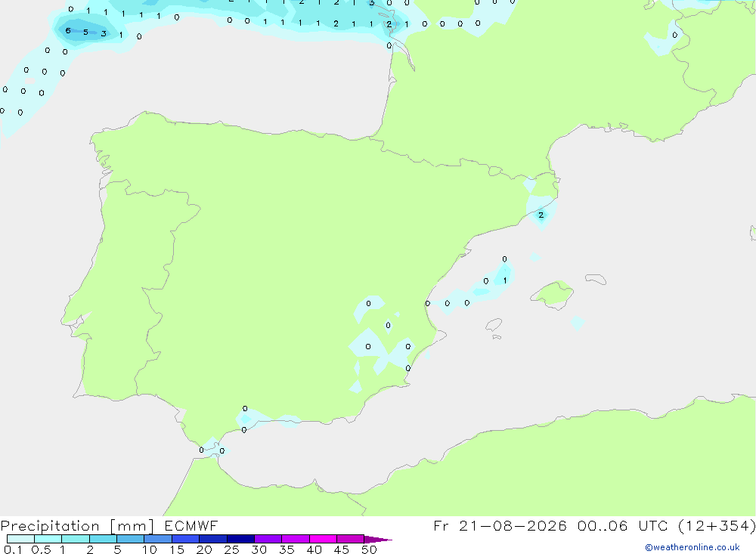Click the '(12+354)' forecast offset text
Screen dimensions: 756x554
pos(717,525)
